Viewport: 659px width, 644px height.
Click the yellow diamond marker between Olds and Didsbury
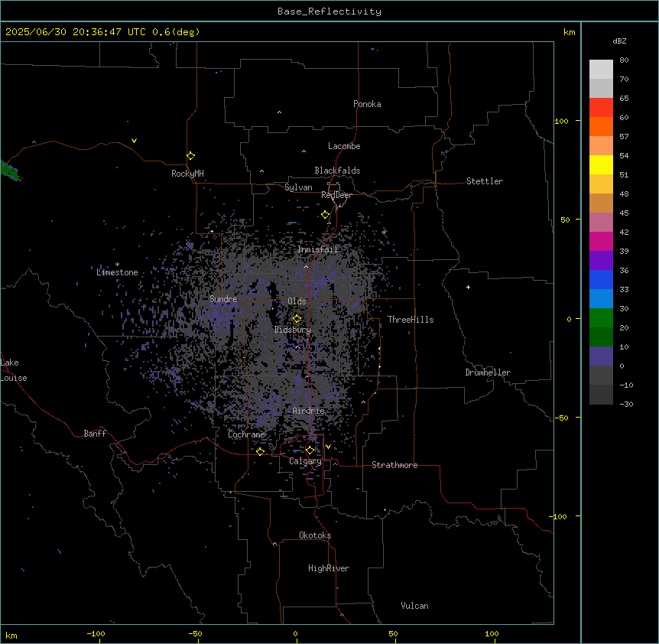(297, 318)
